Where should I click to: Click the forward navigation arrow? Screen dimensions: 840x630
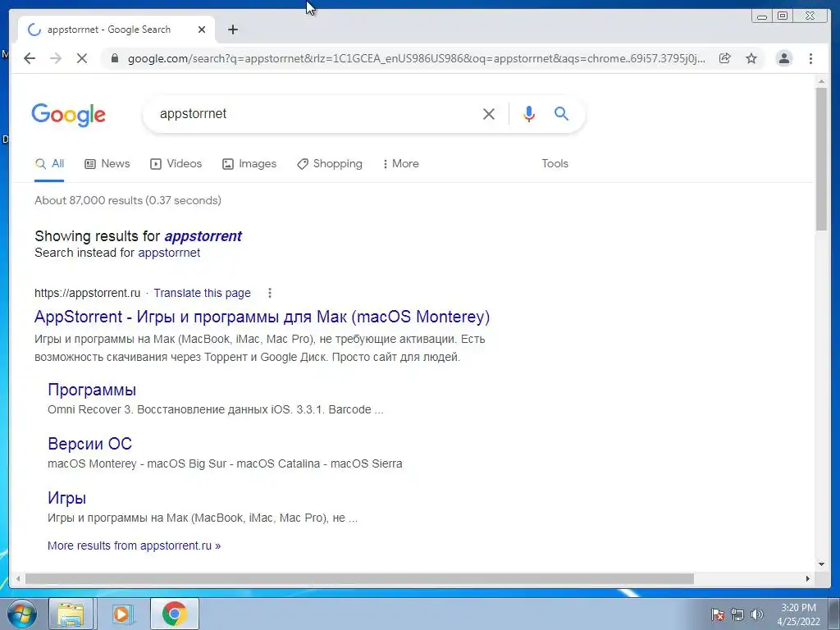56,58
